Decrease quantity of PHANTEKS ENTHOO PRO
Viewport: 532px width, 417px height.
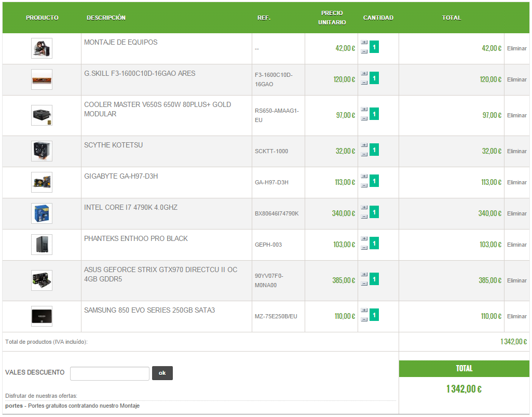[x=364, y=248]
